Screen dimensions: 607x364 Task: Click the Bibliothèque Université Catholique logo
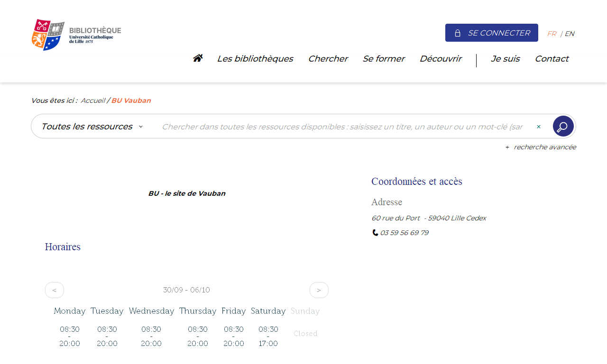click(x=76, y=35)
